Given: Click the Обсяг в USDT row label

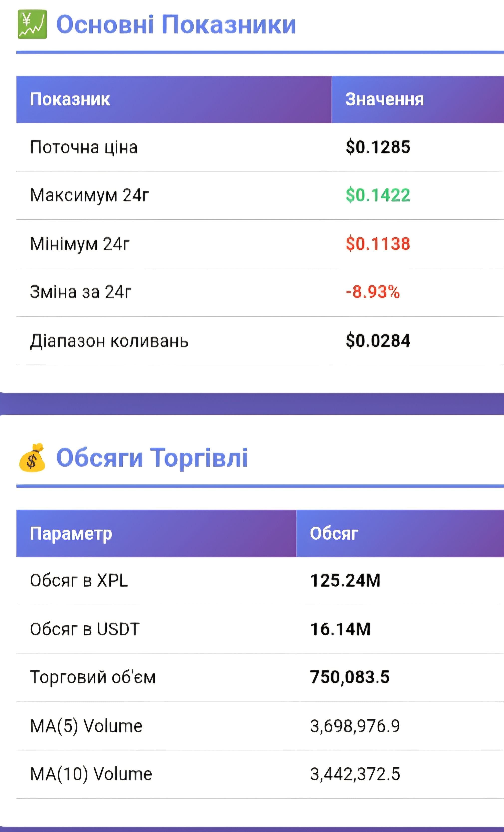Looking at the screenshot, I should [x=85, y=629].
